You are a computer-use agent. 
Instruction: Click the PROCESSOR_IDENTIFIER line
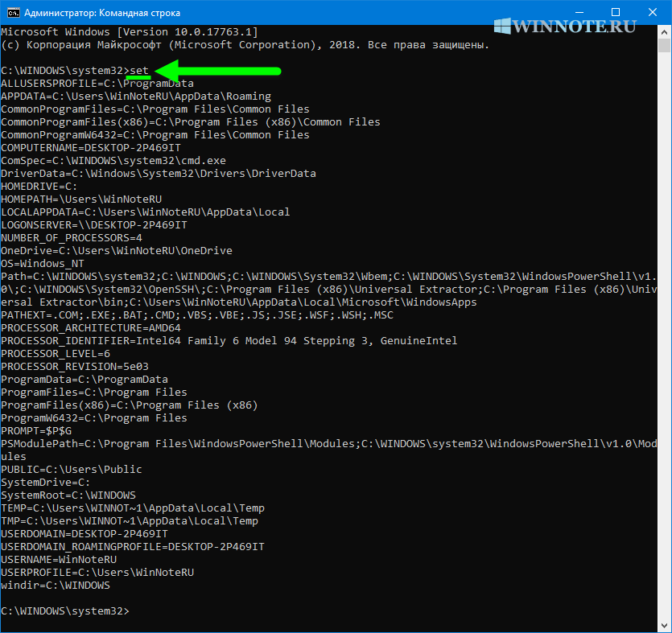[229, 341]
